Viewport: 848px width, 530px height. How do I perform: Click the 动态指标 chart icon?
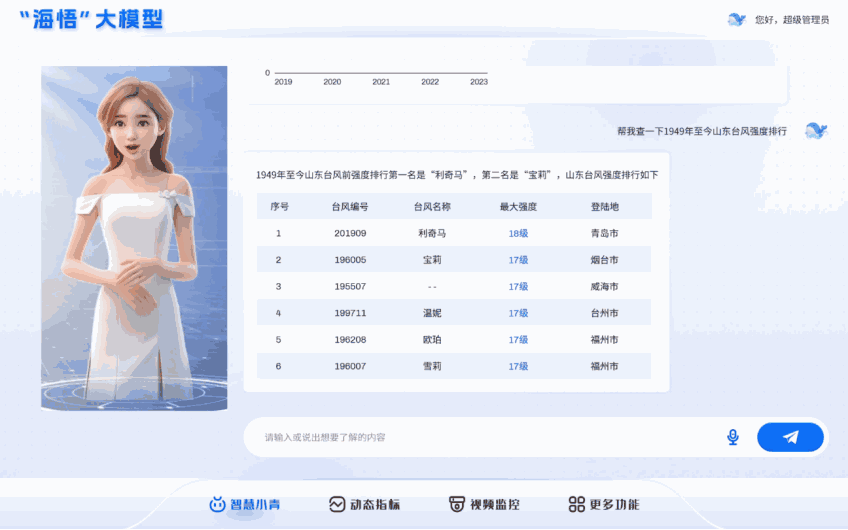point(337,504)
